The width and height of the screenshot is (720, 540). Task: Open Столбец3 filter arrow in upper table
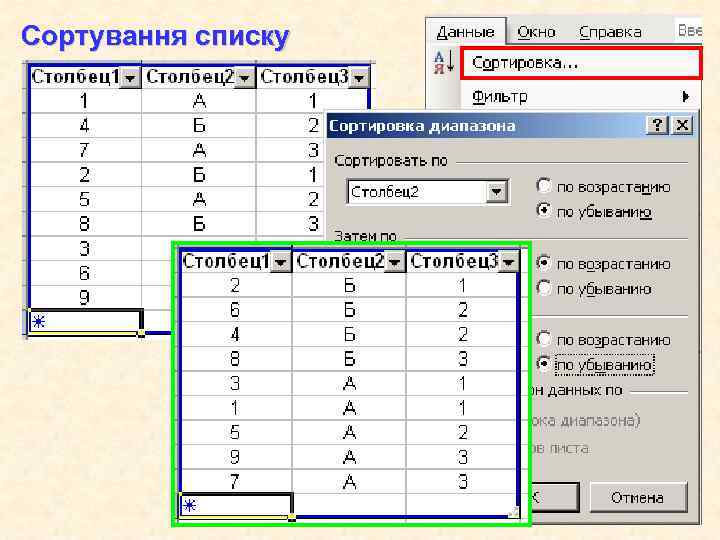point(359,78)
